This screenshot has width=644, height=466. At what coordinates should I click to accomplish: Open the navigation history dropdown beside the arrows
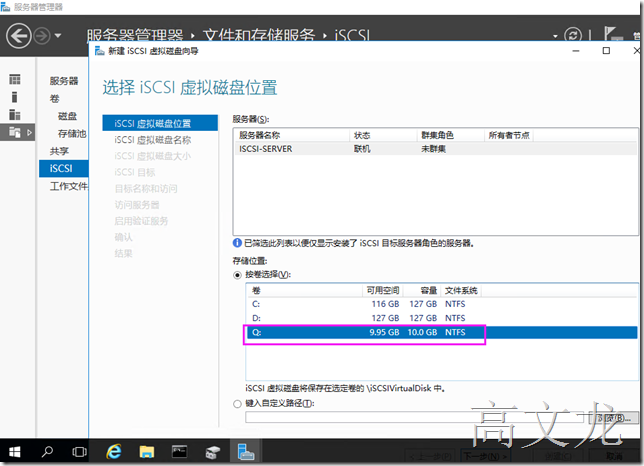[x=58, y=36]
